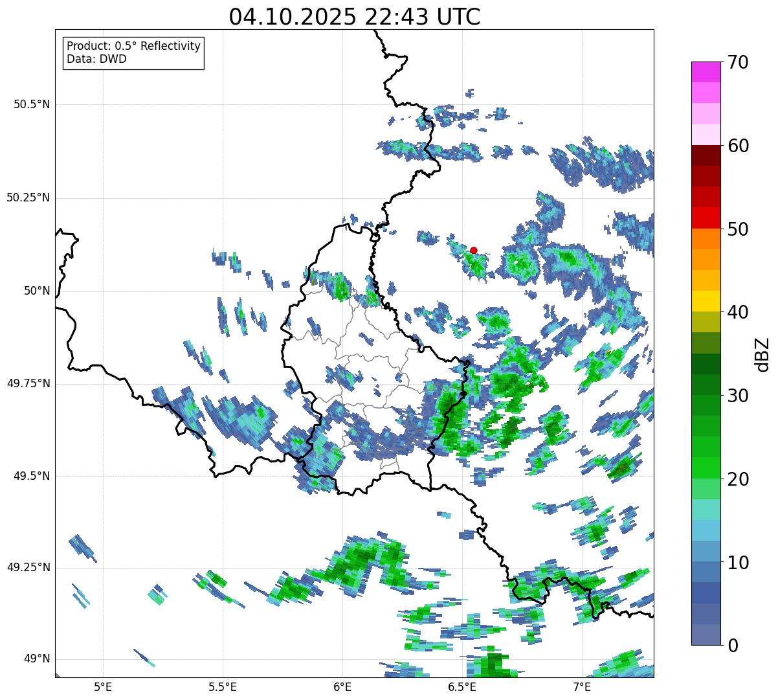
Task: Click the Data: DWD label
Action: click(x=96, y=60)
